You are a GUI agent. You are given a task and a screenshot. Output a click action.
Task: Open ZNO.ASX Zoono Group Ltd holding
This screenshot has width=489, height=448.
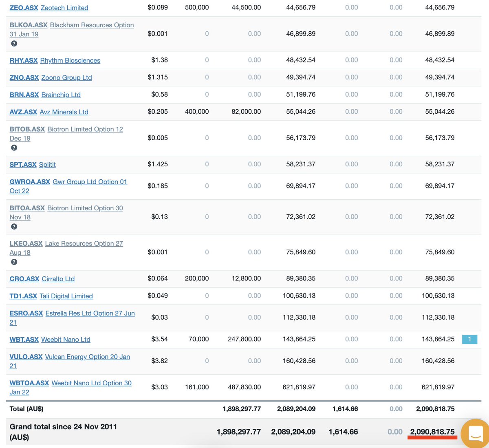51,77
